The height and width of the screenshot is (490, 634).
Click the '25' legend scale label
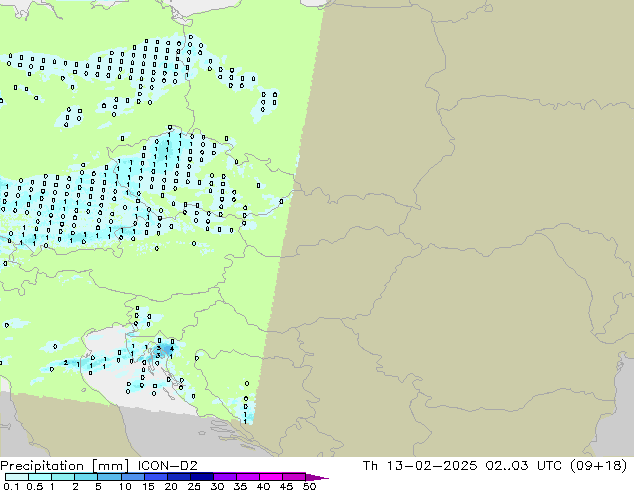tap(194, 486)
